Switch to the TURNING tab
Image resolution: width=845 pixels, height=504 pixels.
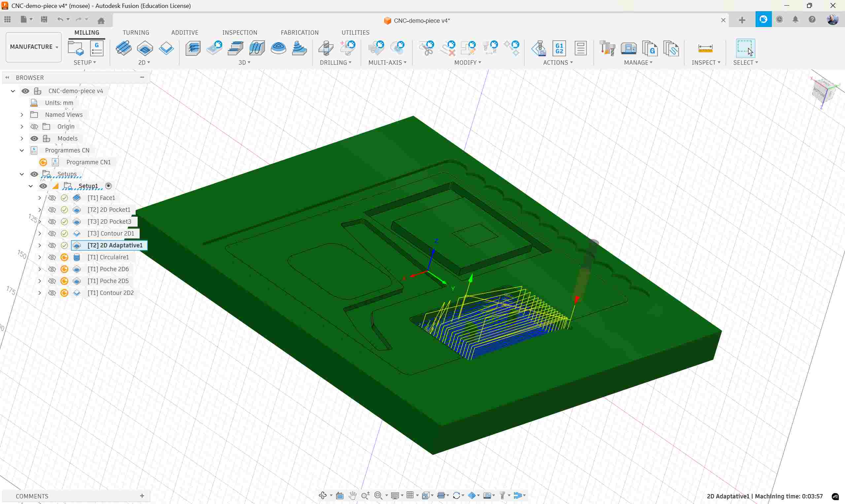pyautogui.click(x=136, y=32)
